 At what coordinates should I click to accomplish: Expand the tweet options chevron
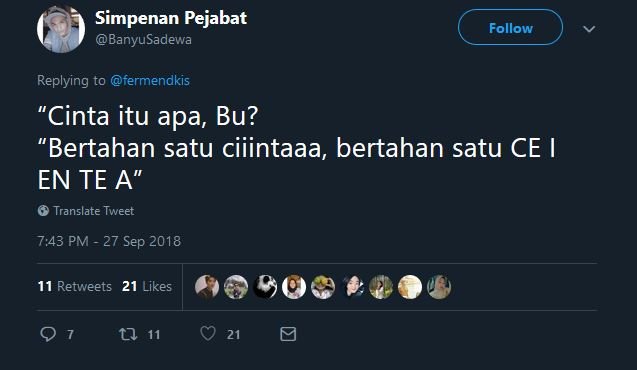click(x=589, y=29)
